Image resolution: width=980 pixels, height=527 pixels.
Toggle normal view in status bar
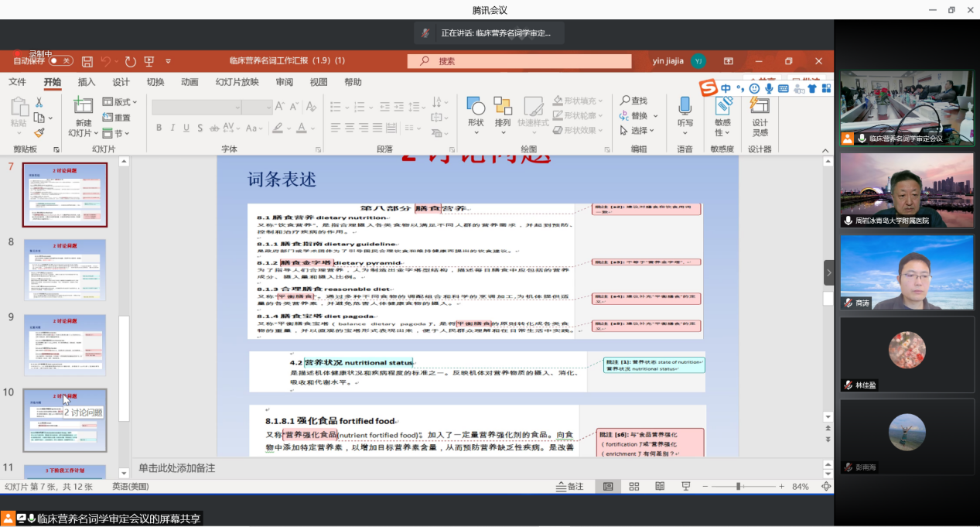[608, 486]
